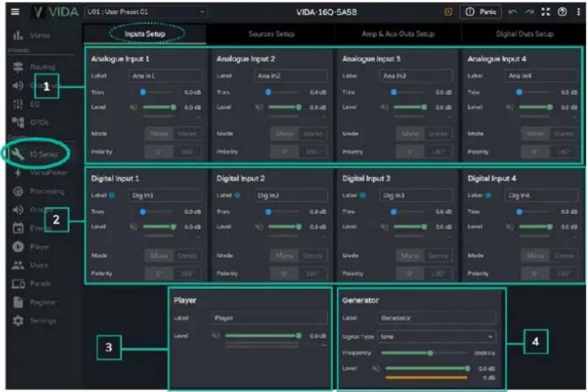Set Digital Input 1 mode to Mono

pos(159,256)
